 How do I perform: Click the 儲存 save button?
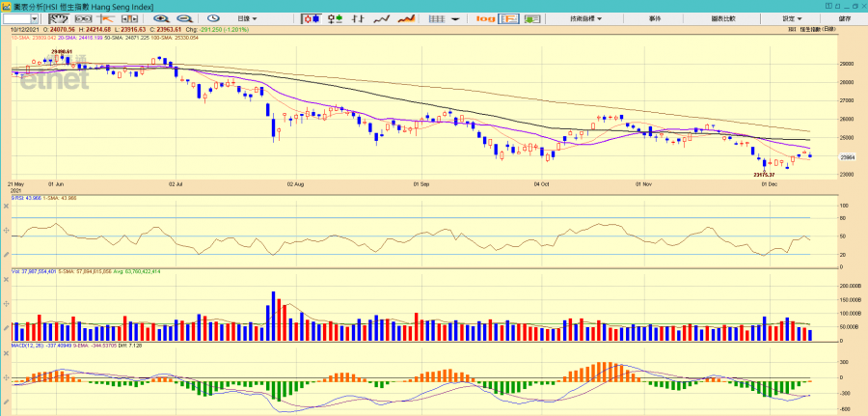tap(845, 18)
